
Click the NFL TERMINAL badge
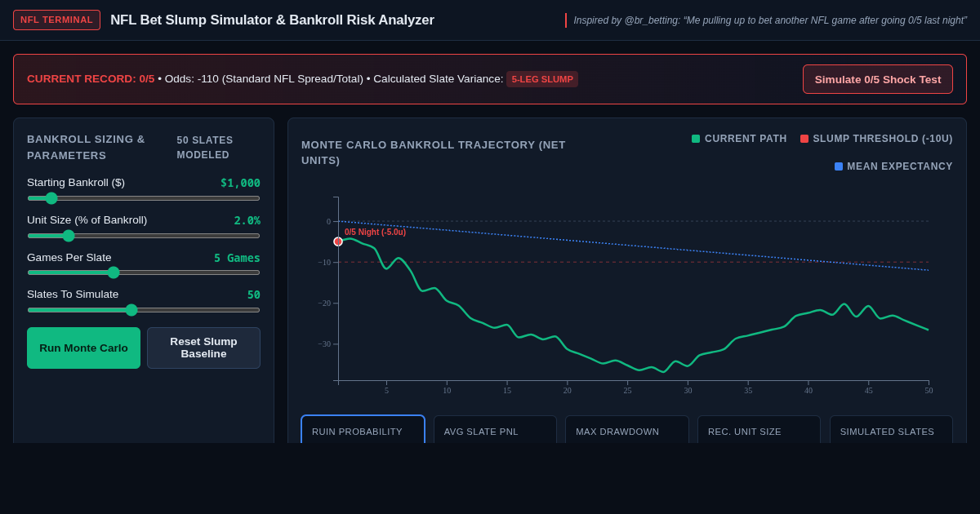point(56,20)
